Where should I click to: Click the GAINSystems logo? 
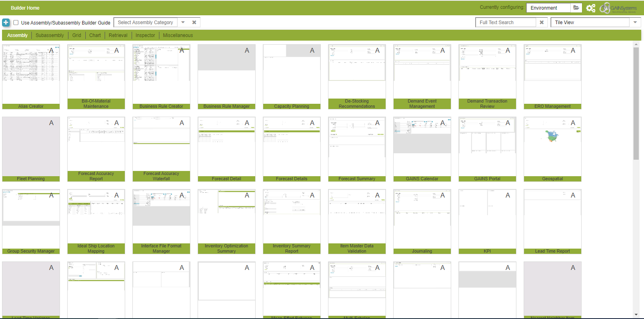(619, 8)
